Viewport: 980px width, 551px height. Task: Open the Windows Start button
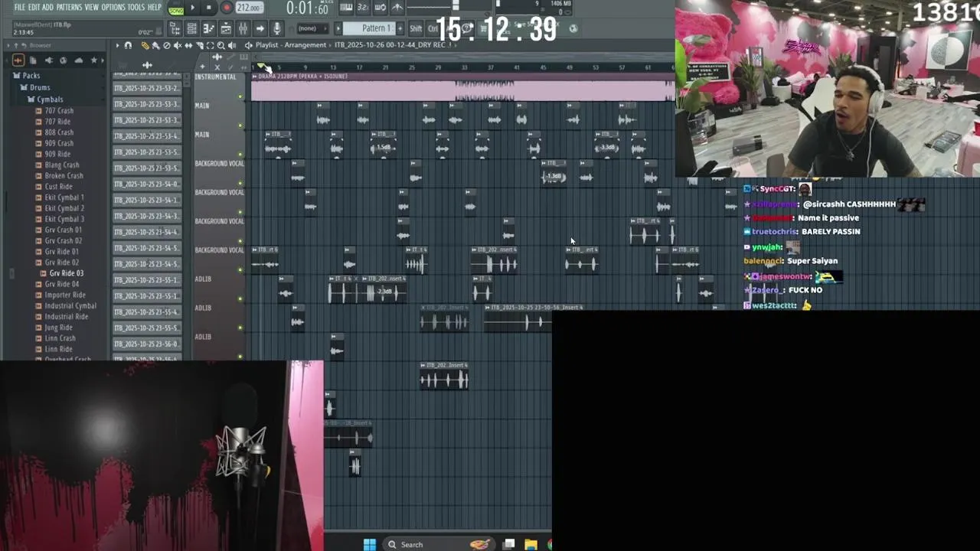coord(370,544)
